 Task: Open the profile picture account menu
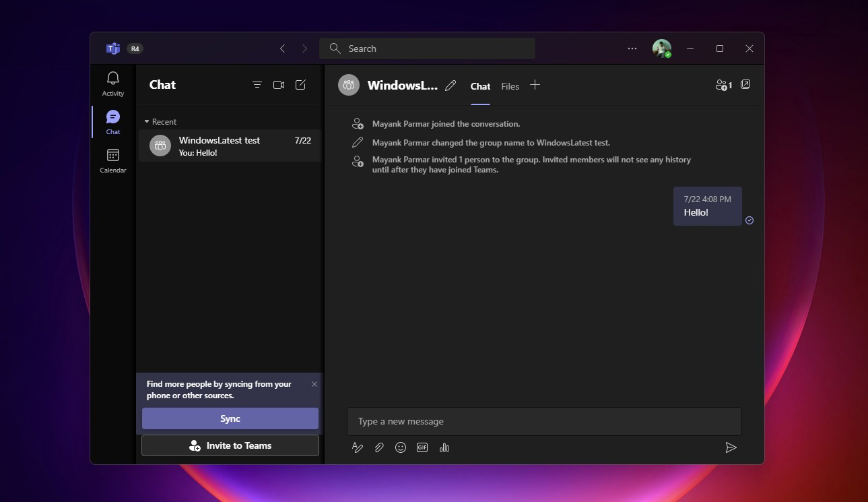click(662, 49)
